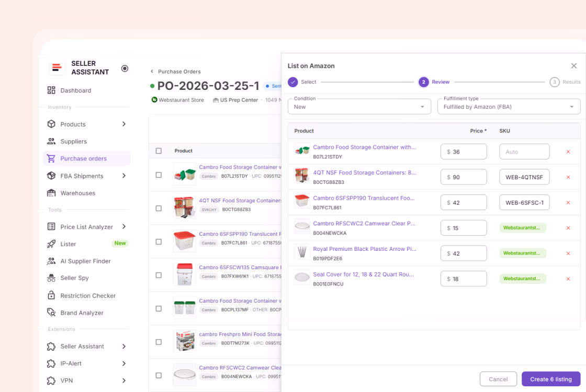Edit the $90 price field
This screenshot has height=392, width=586.
click(464, 177)
